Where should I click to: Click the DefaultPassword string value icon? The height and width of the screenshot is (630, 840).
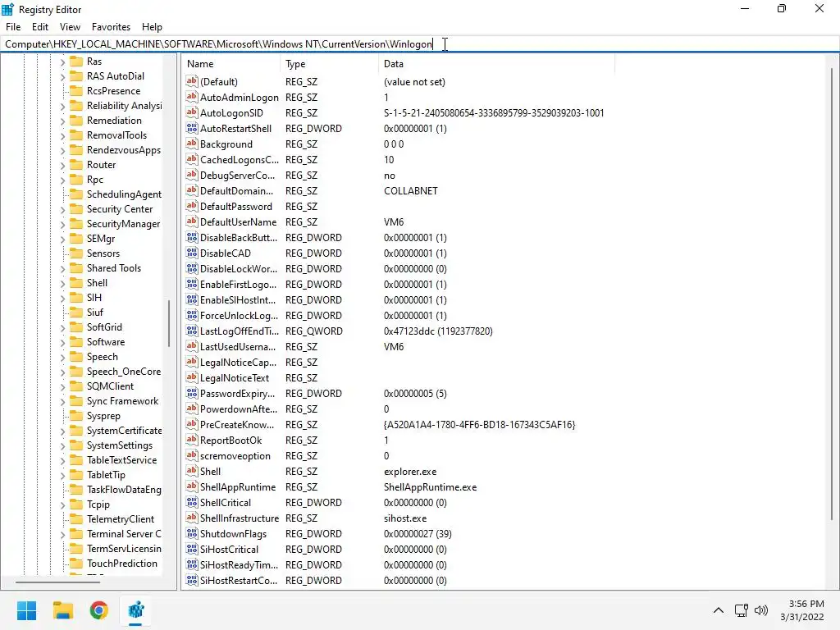click(191, 206)
